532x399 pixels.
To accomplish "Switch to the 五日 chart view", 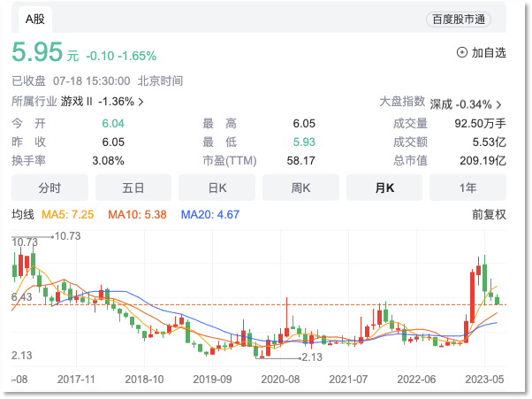I will 133,188.
